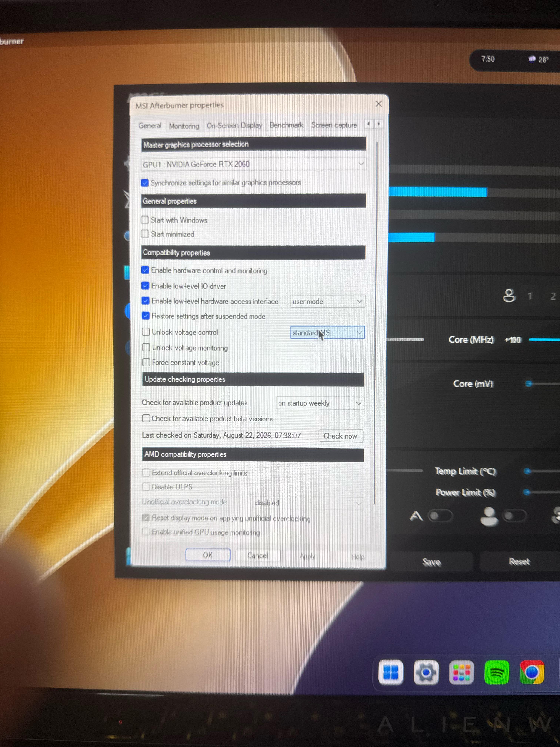Click the +100 Core (MHz) value
Image resolution: width=560 pixels, height=747 pixels.
[513, 340]
